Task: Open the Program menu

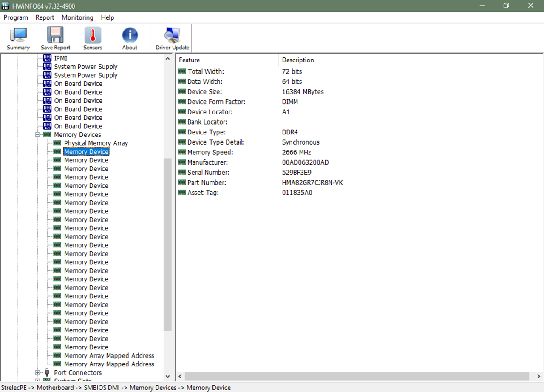Action: tap(16, 17)
